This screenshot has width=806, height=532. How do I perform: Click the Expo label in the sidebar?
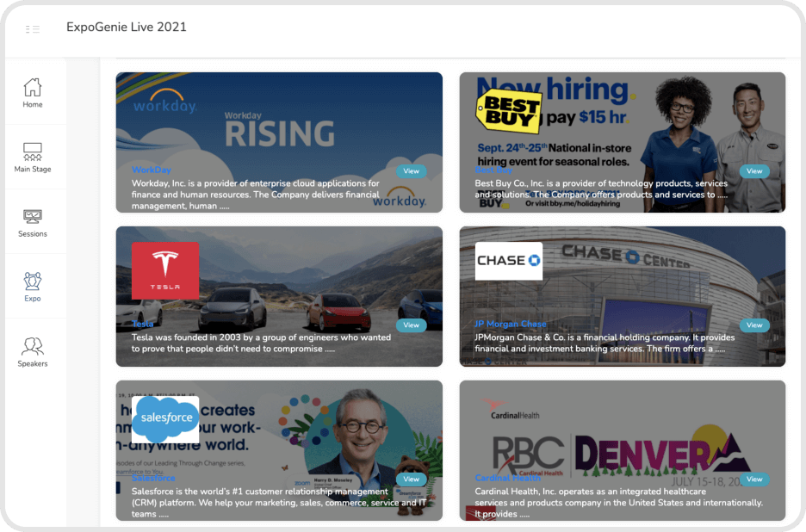[33, 299]
